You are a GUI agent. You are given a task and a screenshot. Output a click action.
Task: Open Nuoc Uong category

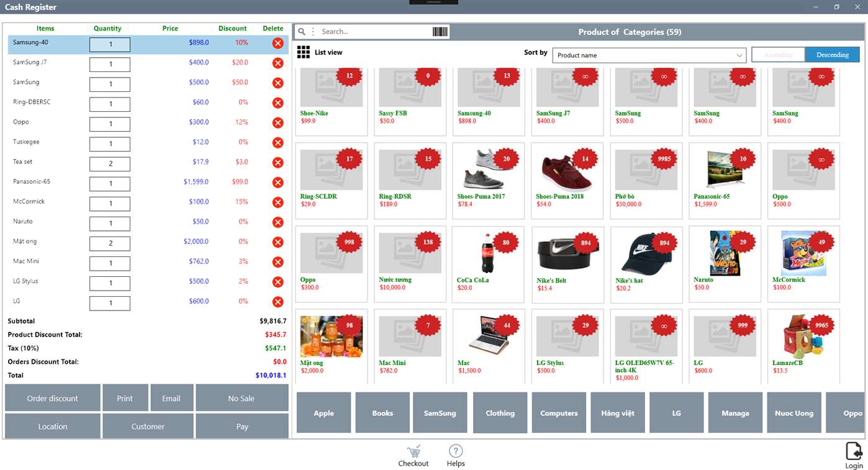[794, 413]
